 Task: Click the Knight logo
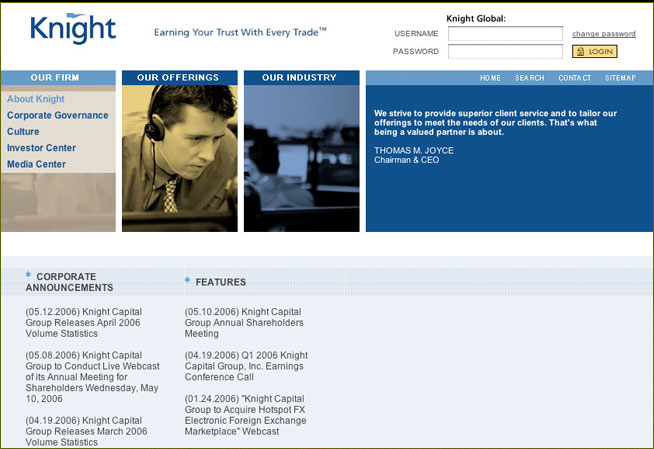[x=73, y=30]
